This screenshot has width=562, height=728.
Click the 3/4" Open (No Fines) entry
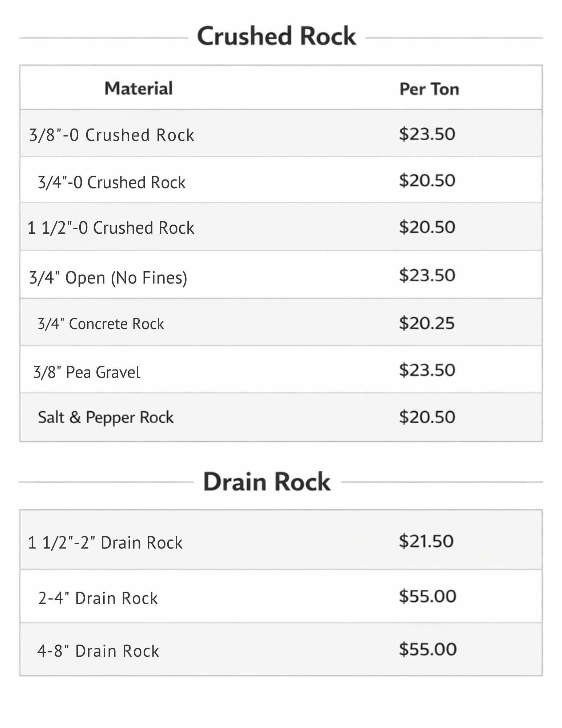coord(108,278)
